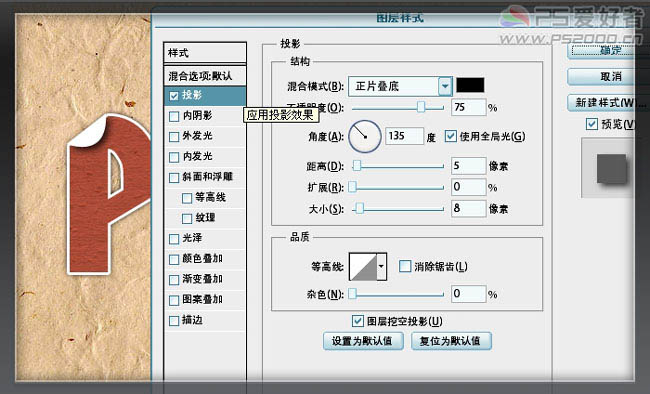
Task: Click the angle dial for the light direction
Action: coord(365,136)
